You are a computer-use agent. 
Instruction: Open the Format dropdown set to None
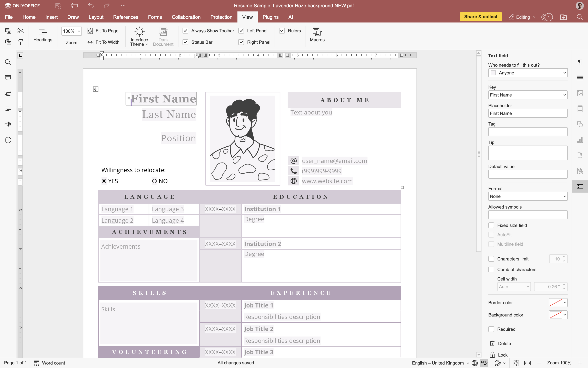point(528,196)
